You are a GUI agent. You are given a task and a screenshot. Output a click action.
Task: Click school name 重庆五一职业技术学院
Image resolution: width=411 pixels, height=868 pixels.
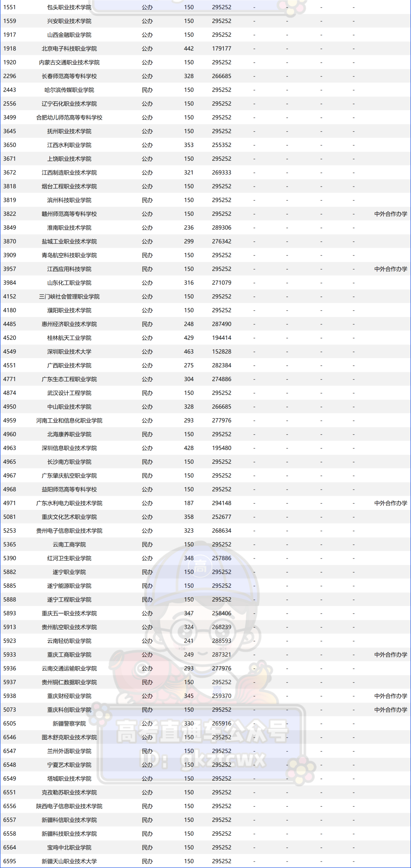click(69, 613)
